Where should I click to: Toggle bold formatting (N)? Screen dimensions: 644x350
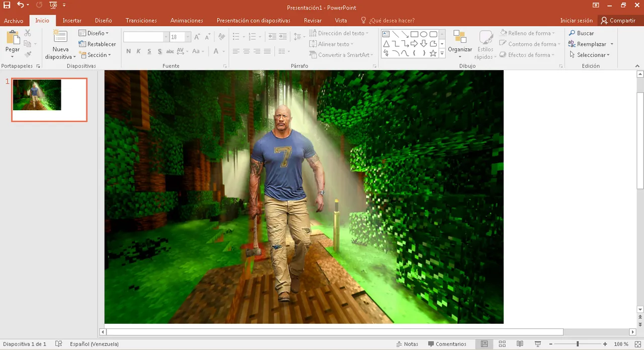[129, 51]
